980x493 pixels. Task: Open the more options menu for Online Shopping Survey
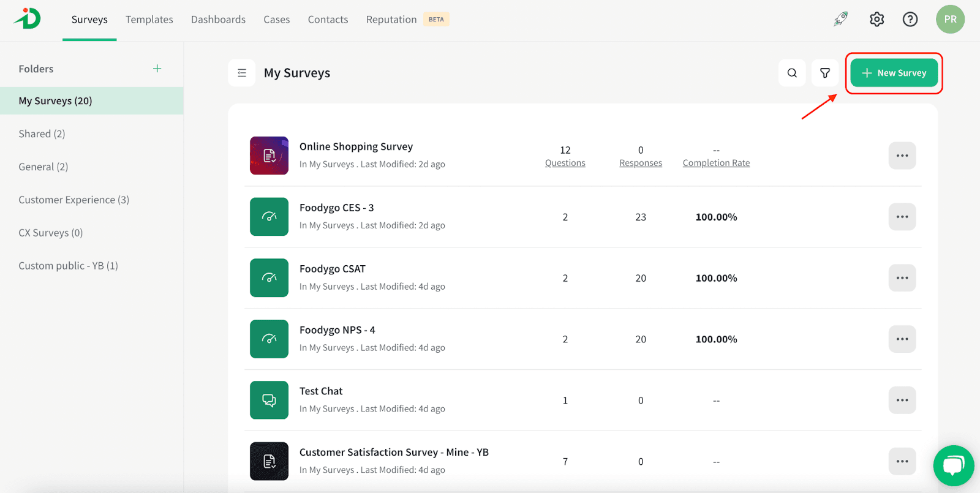(x=902, y=156)
